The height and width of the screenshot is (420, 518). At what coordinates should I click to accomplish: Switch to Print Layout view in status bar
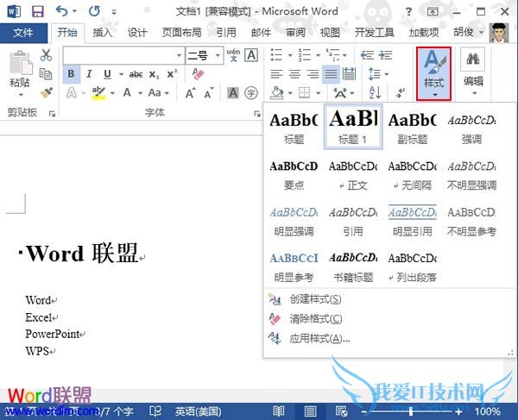[310, 411]
